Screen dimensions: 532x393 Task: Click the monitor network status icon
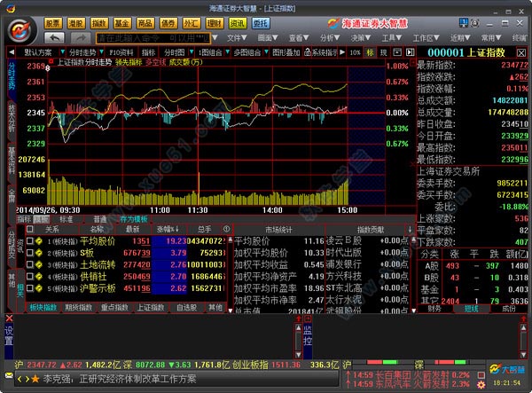click(x=464, y=23)
